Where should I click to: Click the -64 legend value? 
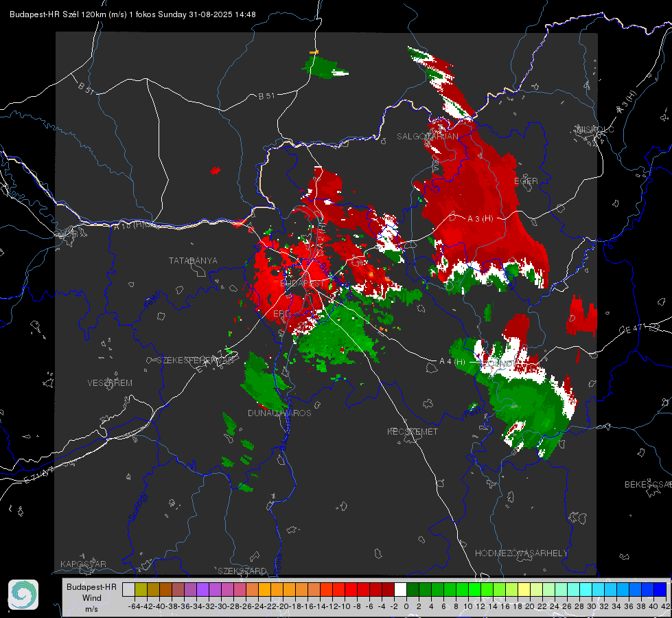coord(134,606)
